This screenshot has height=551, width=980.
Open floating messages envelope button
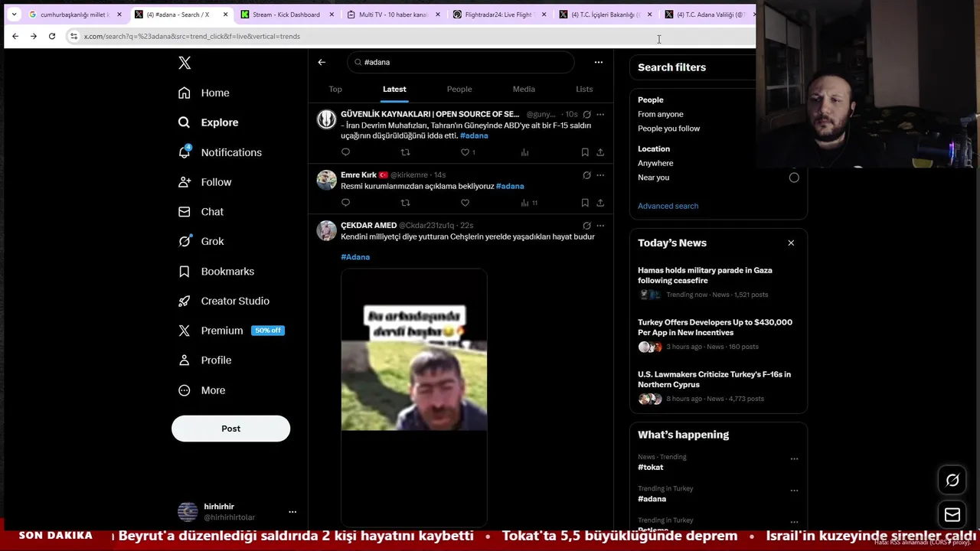(x=952, y=515)
